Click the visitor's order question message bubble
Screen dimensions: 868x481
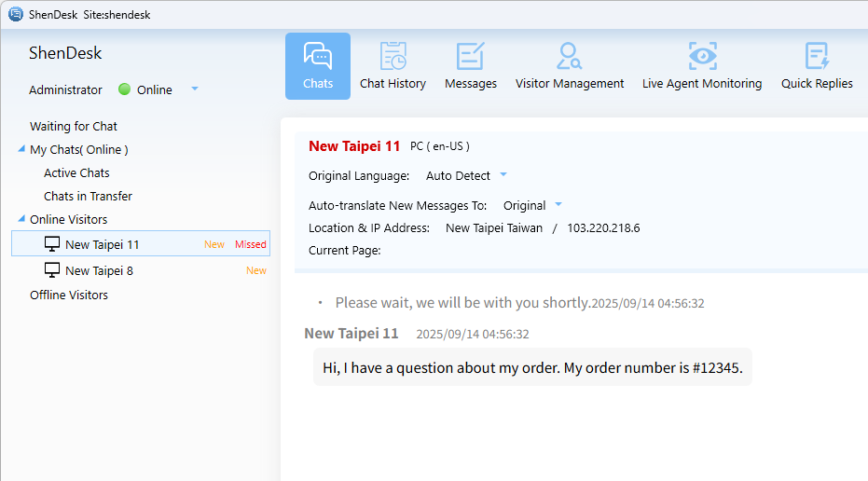pyautogui.click(x=532, y=368)
